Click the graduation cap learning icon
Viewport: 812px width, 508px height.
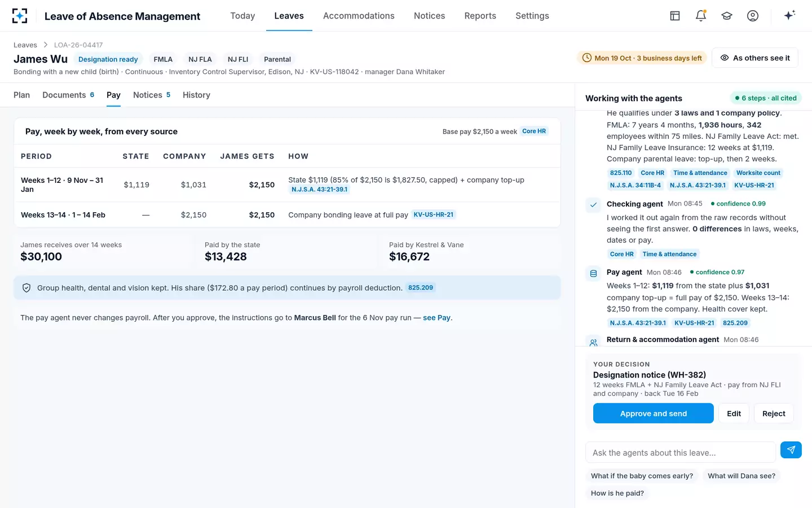click(x=727, y=16)
